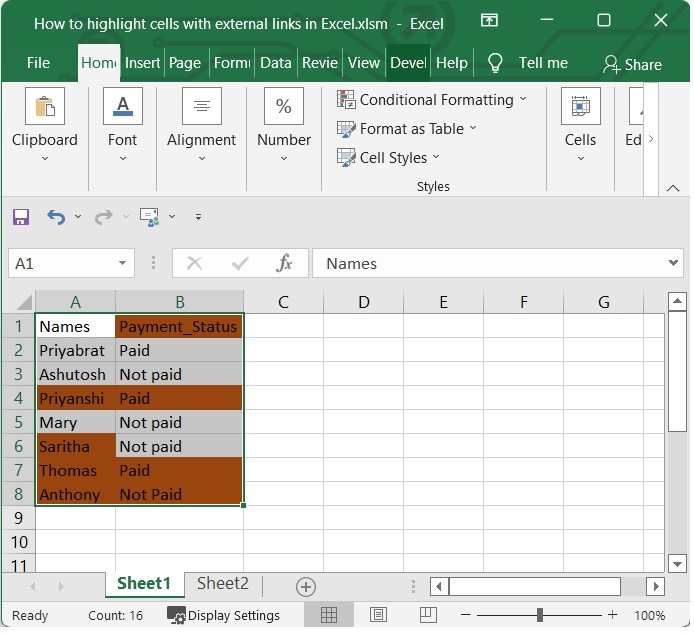Click the Undo arrow icon
Screen dimensions: 694x636
coord(55,216)
